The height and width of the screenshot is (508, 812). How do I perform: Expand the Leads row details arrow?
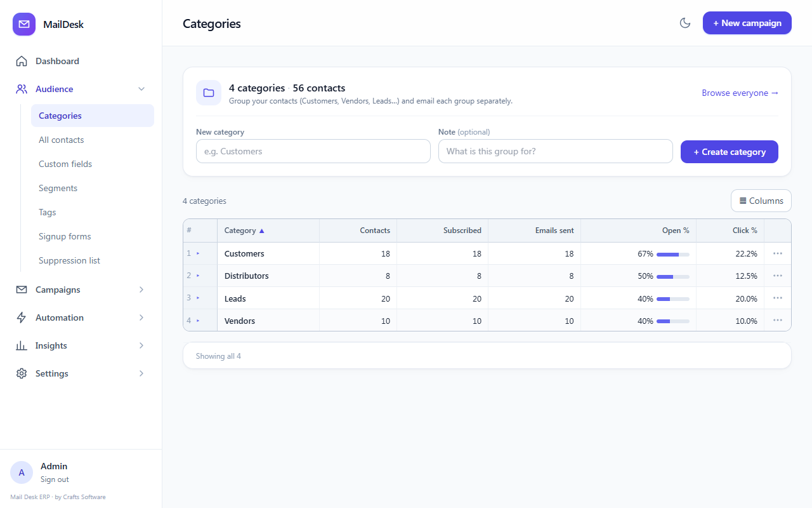[198, 298]
